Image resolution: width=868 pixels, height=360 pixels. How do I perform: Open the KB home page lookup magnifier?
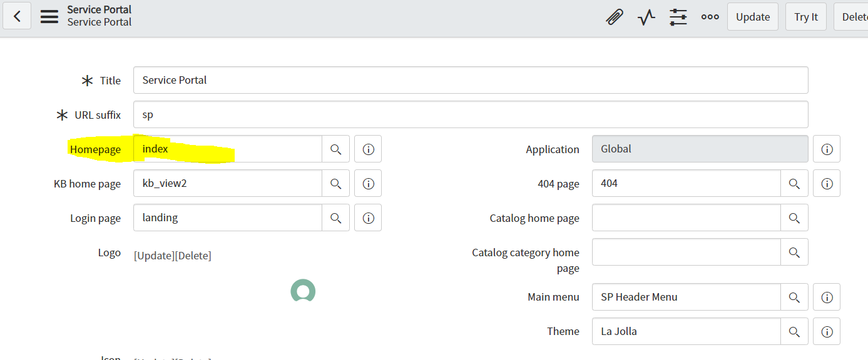pos(336,183)
